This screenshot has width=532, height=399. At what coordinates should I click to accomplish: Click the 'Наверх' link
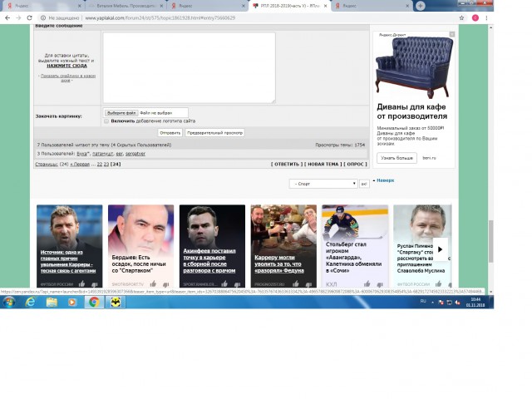(x=386, y=180)
